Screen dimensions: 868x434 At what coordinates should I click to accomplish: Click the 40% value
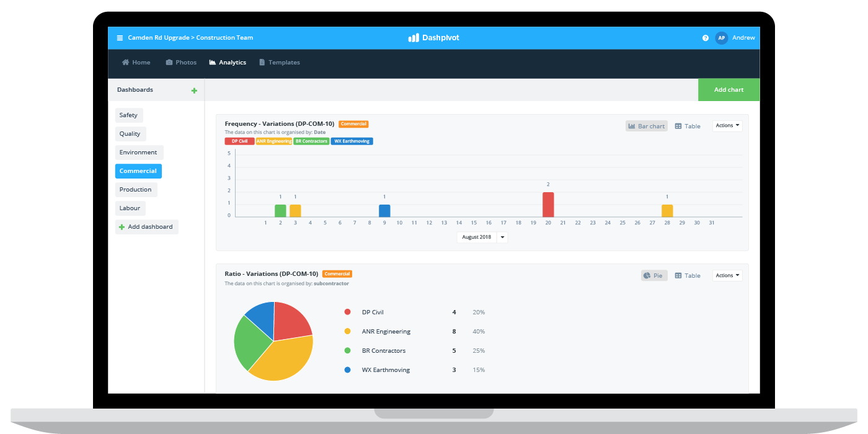coord(479,332)
